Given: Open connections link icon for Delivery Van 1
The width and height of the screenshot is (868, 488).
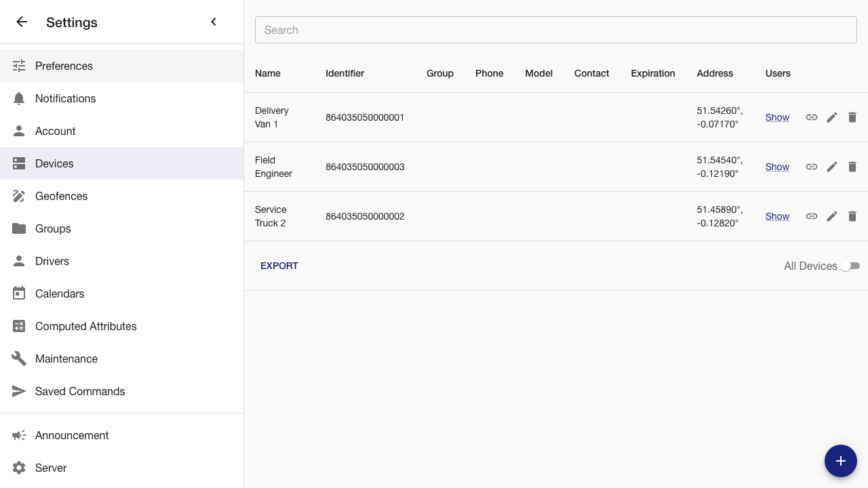Looking at the screenshot, I should click(x=812, y=117).
